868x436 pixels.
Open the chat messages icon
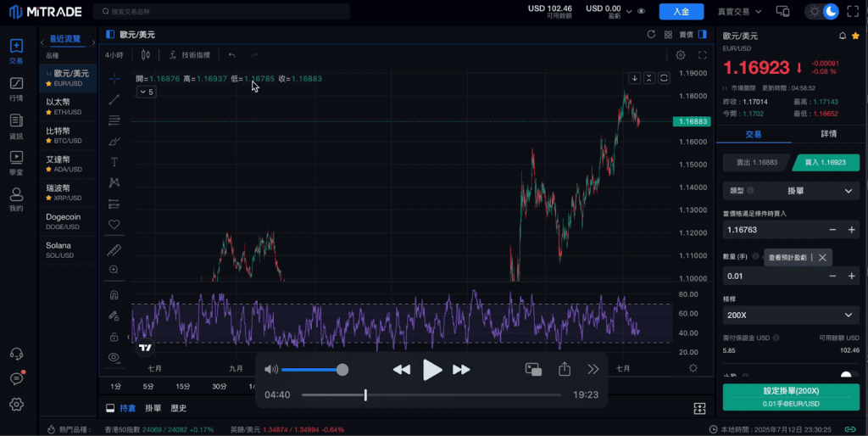click(x=16, y=378)
